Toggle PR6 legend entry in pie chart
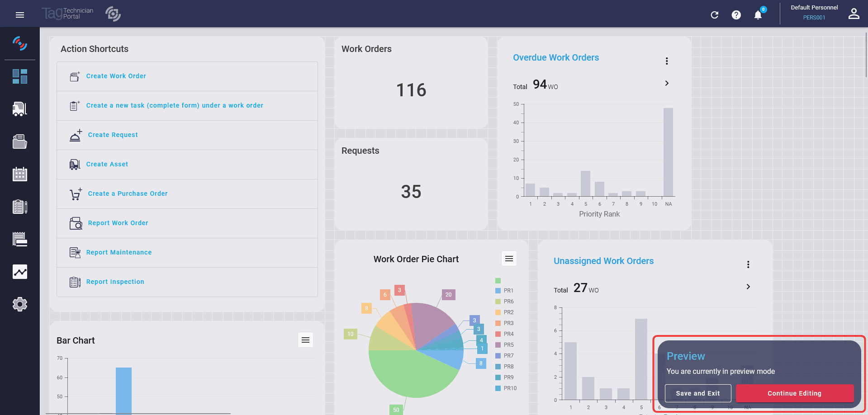The width and height of the screenshot is (868, 415). (504, 302)
